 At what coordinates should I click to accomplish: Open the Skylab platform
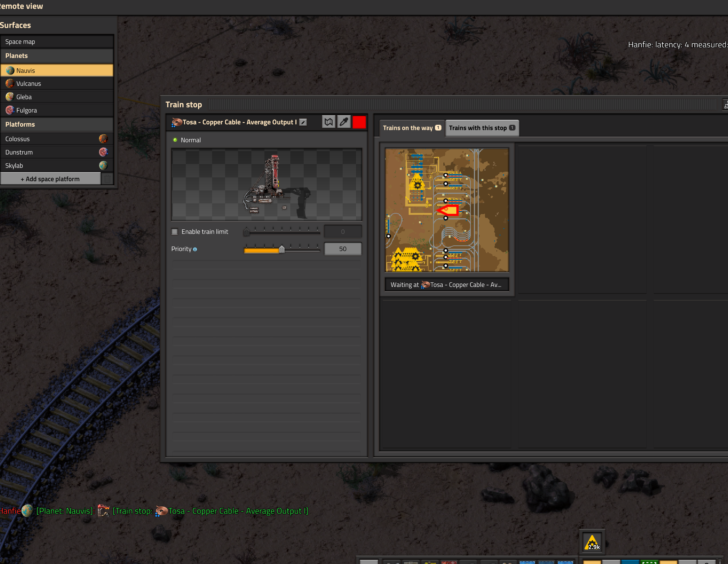[x=50, y=166]
